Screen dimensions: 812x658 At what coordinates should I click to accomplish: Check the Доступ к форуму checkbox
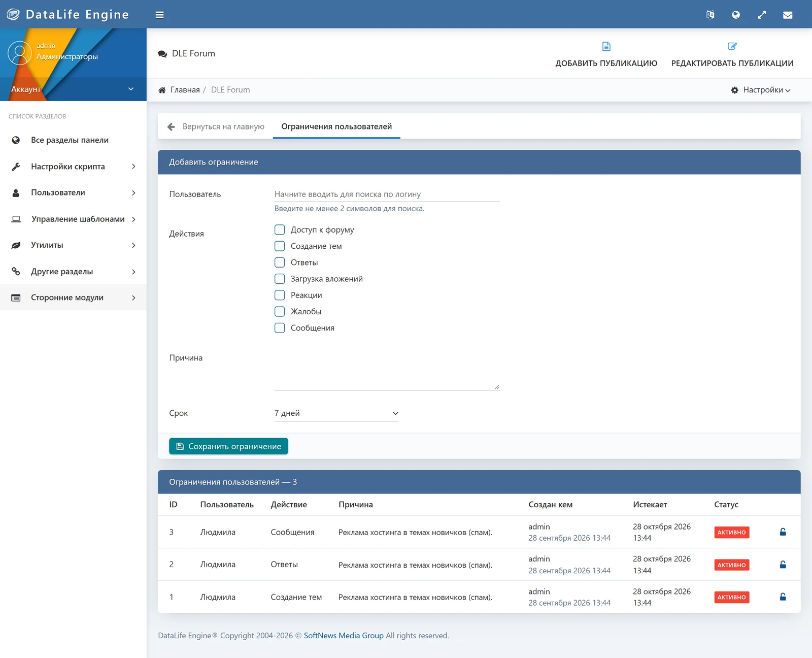[x=280, y=229]
